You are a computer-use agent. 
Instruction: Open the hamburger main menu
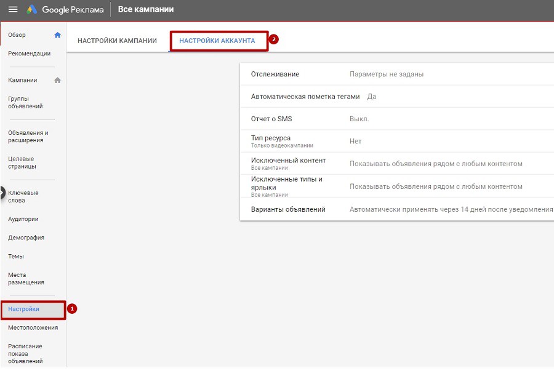coord(12,10)
